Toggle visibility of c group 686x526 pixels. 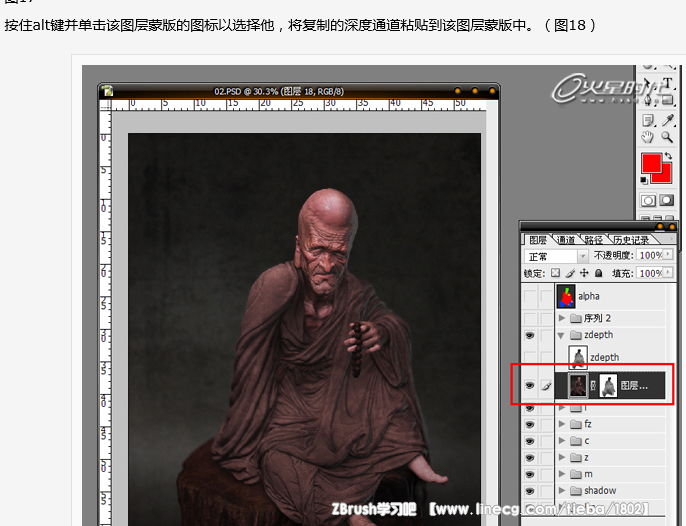tap(530, 441)
